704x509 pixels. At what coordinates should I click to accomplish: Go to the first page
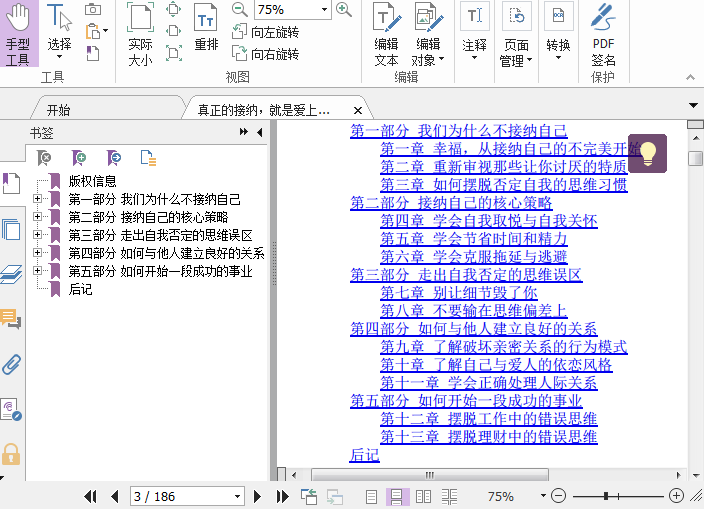click(x=90, y=496)
